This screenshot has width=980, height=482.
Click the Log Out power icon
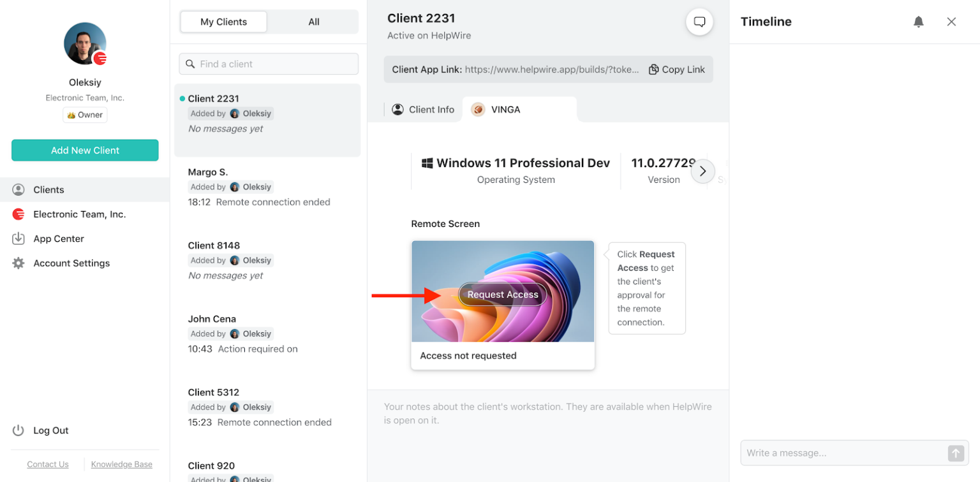pos(18,430)
